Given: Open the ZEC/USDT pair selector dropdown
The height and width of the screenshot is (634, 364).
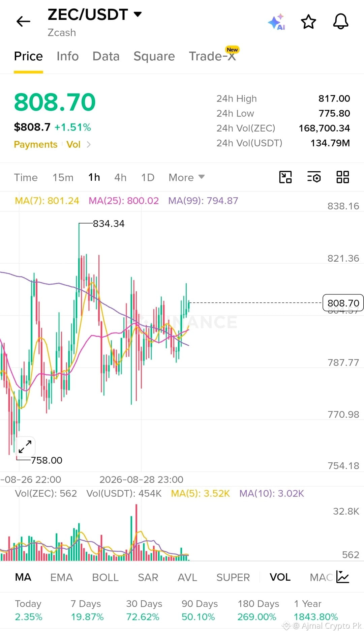Looking at the screenshot, I should [x=95, y=15].
